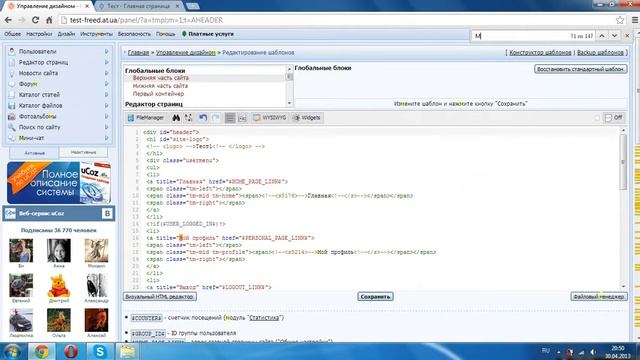Click the Сохранить button
Screen dimensions: 640x360
click(375, 297)
